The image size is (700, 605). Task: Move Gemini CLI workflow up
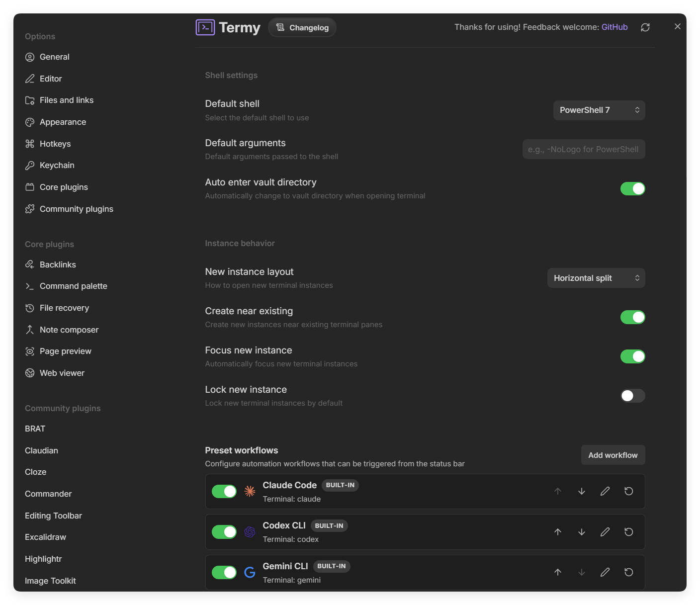coord(558,572)
